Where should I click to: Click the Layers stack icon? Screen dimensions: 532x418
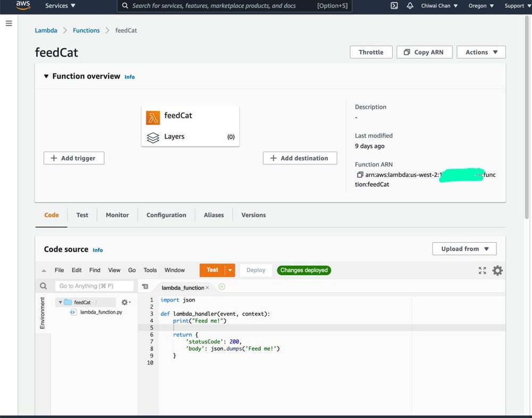[153, 137]
